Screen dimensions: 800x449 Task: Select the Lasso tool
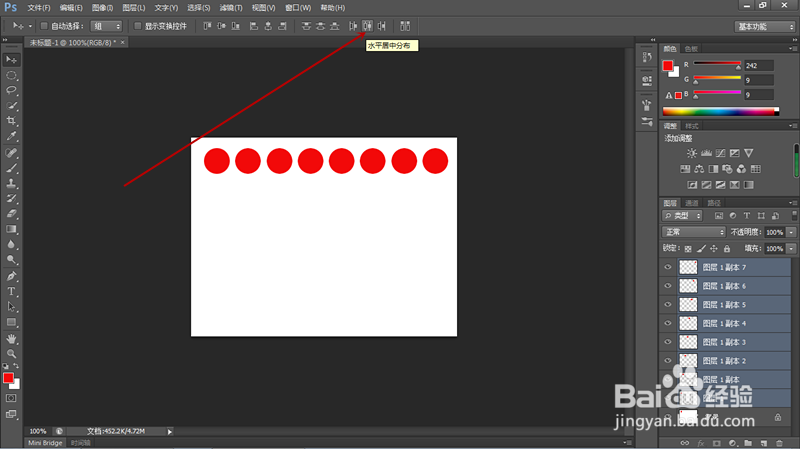11,90
